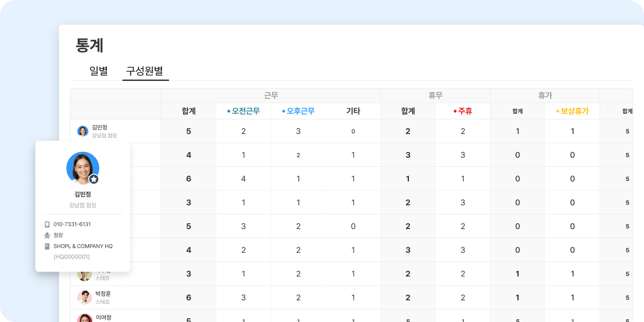Click the phone number 010-7331-6131
The image size is (644, 322).
[x=72, y=224]
